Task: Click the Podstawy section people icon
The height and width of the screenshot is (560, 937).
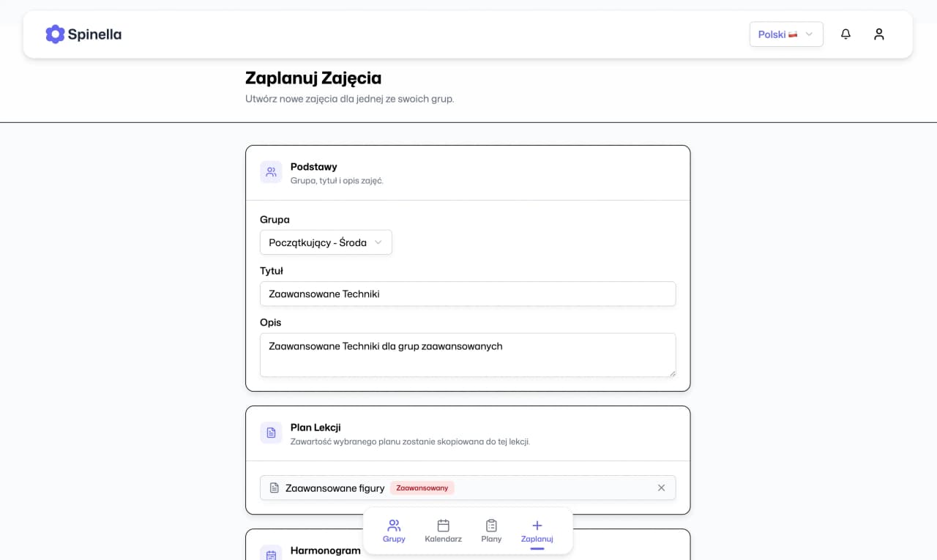Action: point(271,172)
